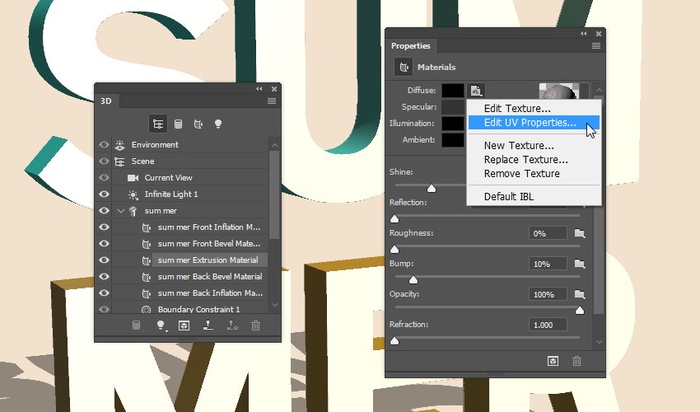Click the black Diffuse color swatch
Viewport: 700px width, 412px height.
pos(453,92)
